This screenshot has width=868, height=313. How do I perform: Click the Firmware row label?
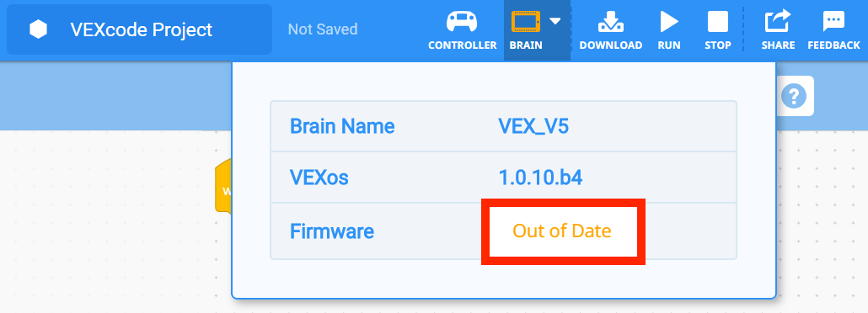click(x=332, y=231)
